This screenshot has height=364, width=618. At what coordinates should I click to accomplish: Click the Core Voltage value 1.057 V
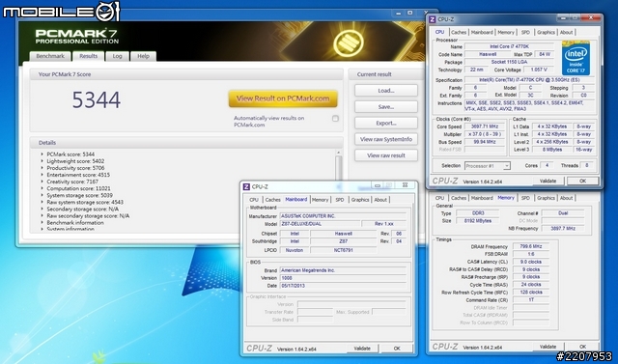[539, 70]
